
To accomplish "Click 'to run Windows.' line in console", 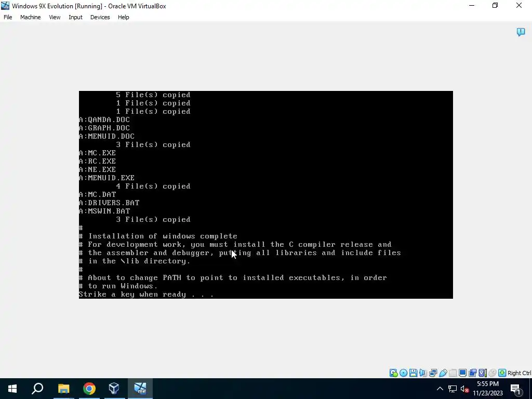I will [118, 286].
